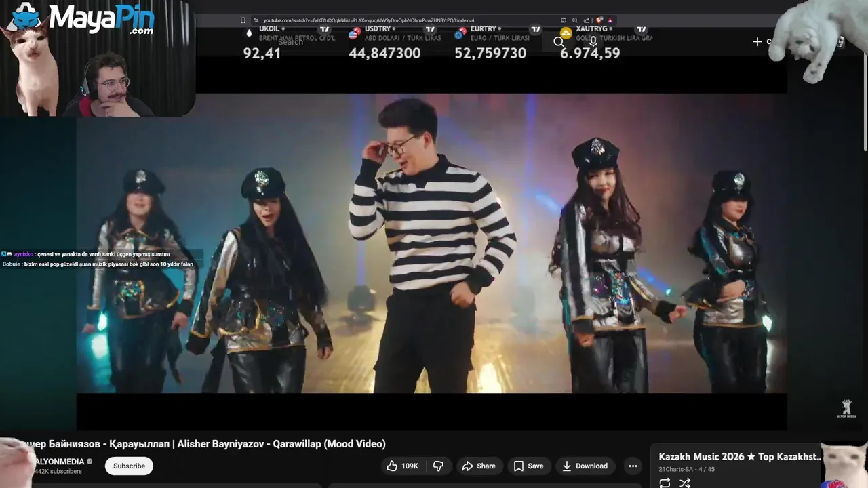Click the site settings icon left of the URL
868x488 pixels.
256,20
